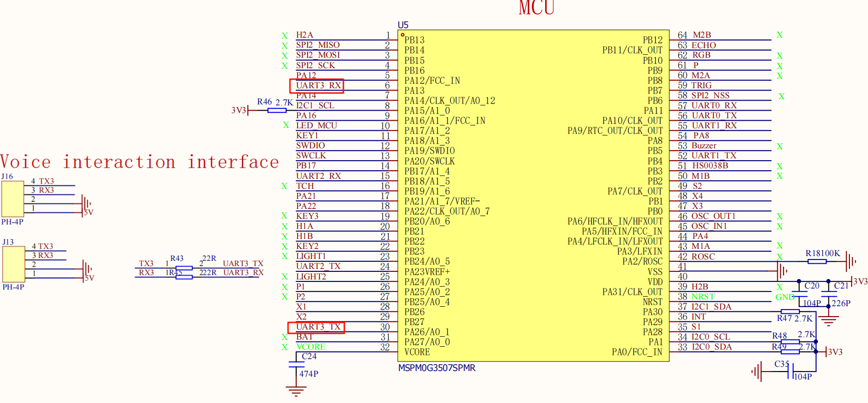Screen dimensions: 868x403
Task: Select the R47 2.7K resistor symbol
Action: coord(790,311)
